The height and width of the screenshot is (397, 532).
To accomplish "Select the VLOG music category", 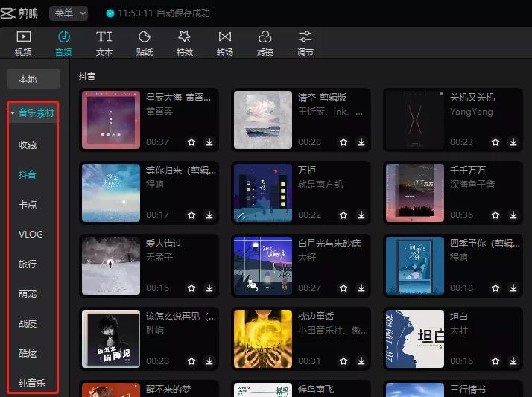I will point(31,235).
